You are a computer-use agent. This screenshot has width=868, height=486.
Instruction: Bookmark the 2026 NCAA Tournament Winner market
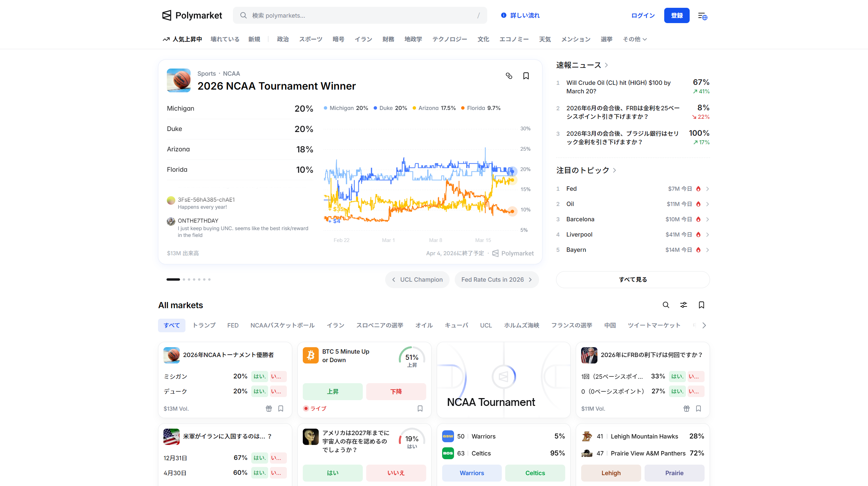(x=526, y=76)
